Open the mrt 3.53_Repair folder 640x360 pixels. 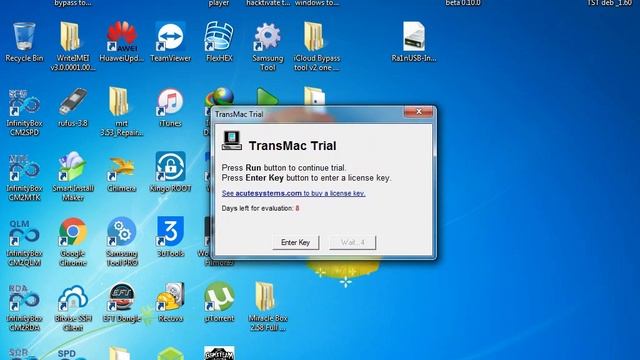point(122,111)
